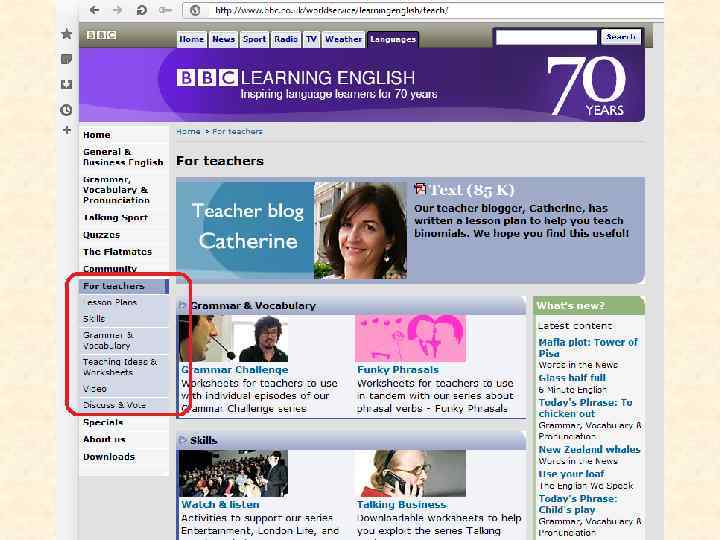
Task: Select the Languages tab
Action: [393, 39]
